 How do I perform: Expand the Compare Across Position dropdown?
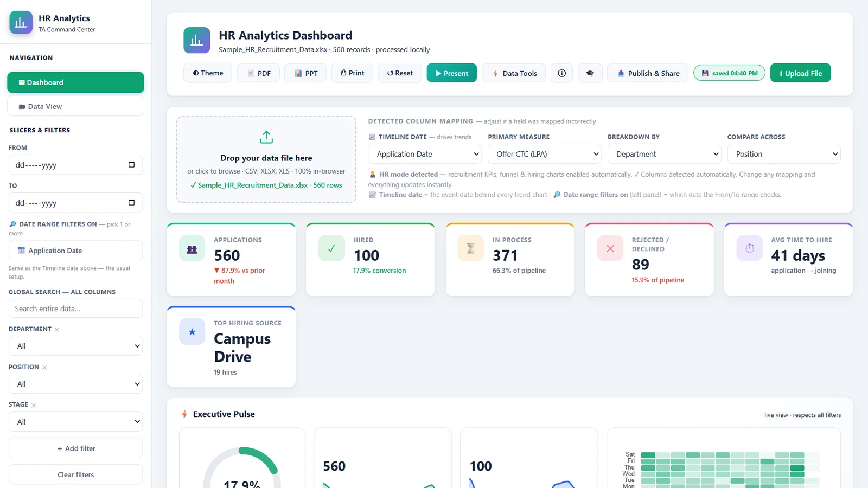coord(784,154)
